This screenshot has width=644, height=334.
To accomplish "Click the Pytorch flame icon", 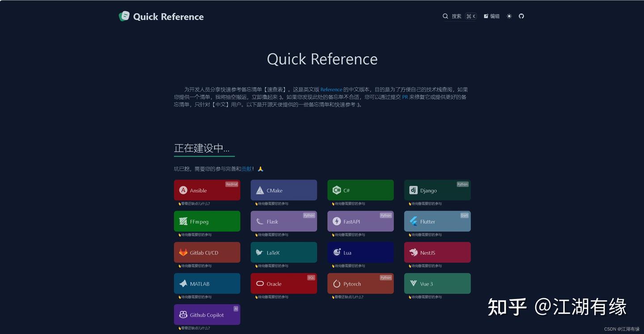I will point(336,283).
